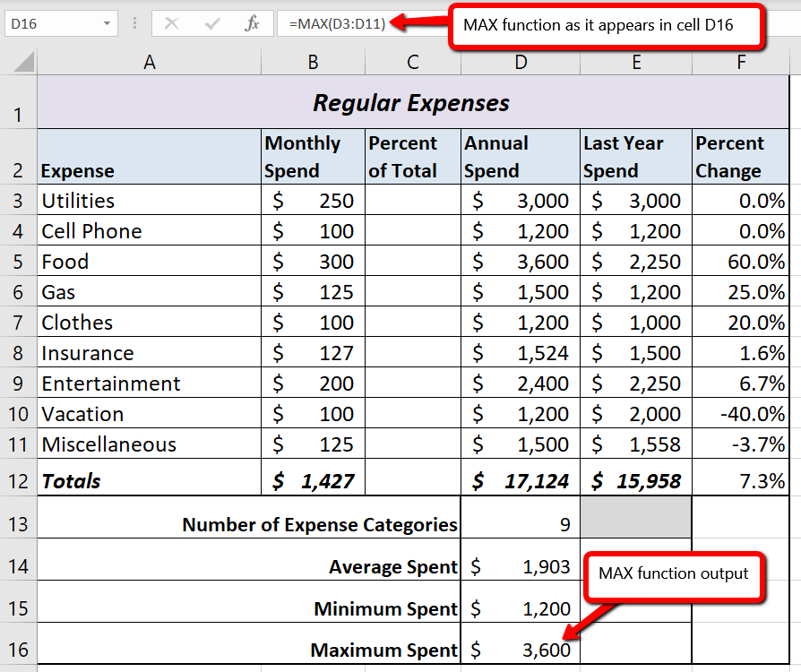Click Miscellaneous last year spend 1,558
This screenshot has width=801, height=672.
coord(636,444)
